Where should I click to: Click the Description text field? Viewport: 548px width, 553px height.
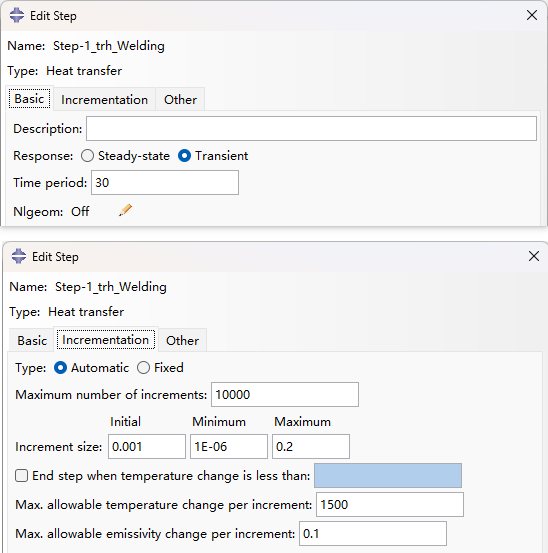(x=311, y=128)
